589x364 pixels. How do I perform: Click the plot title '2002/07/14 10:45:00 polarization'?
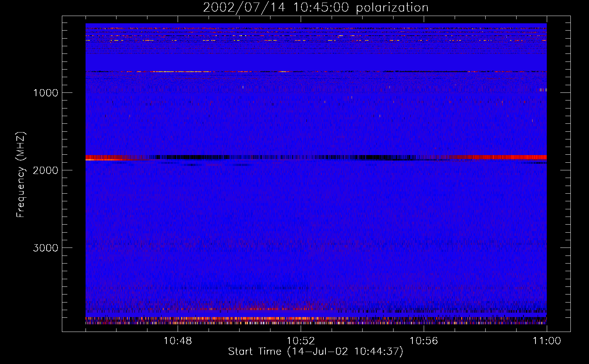coord(316,8)
